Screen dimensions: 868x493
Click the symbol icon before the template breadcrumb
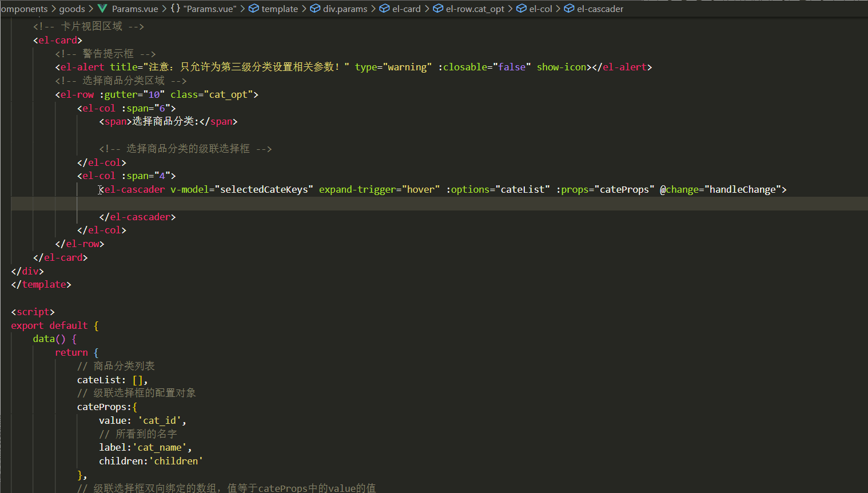pos(253,9)
